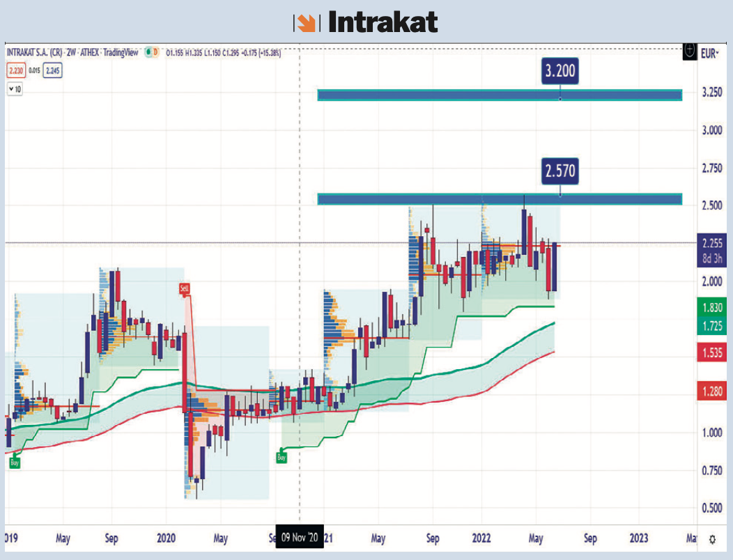Click the 1.000 price axis label

point(712,433)
